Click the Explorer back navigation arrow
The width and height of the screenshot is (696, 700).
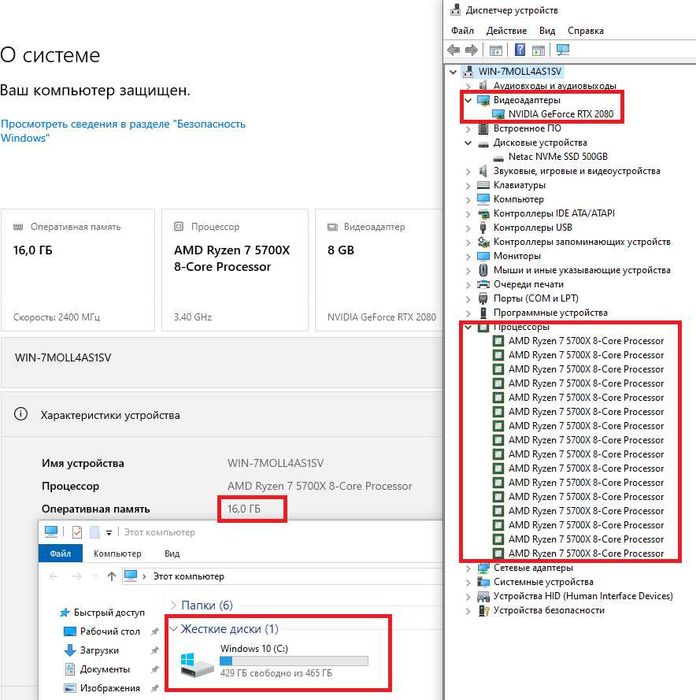(x=54, y=576)
